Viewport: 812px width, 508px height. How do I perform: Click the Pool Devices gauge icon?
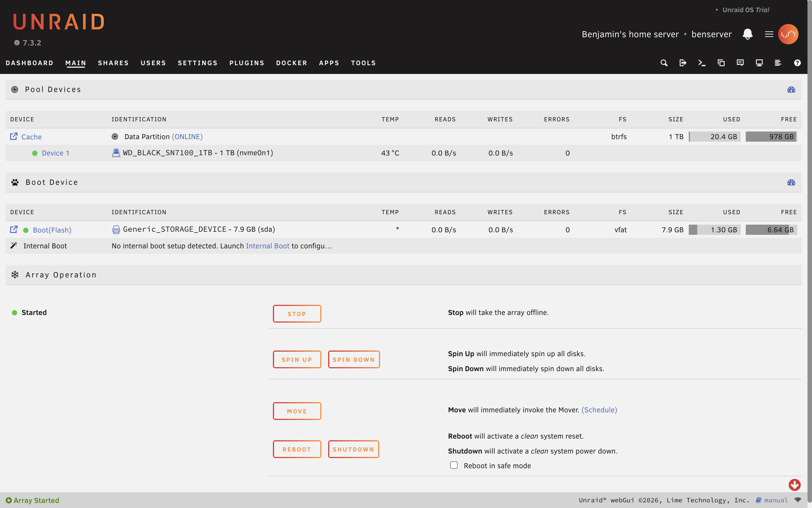tap(791, 89)
